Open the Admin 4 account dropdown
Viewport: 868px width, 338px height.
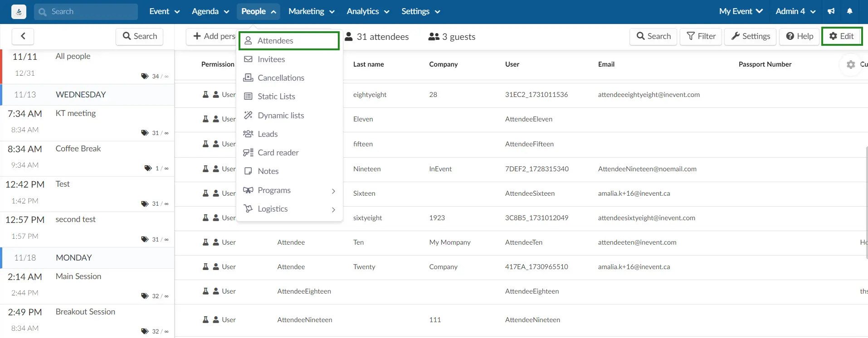pos(795,11)
